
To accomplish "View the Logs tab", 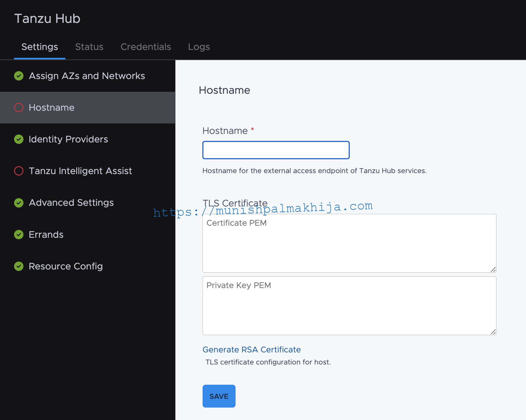I will [x=199, y=47].
